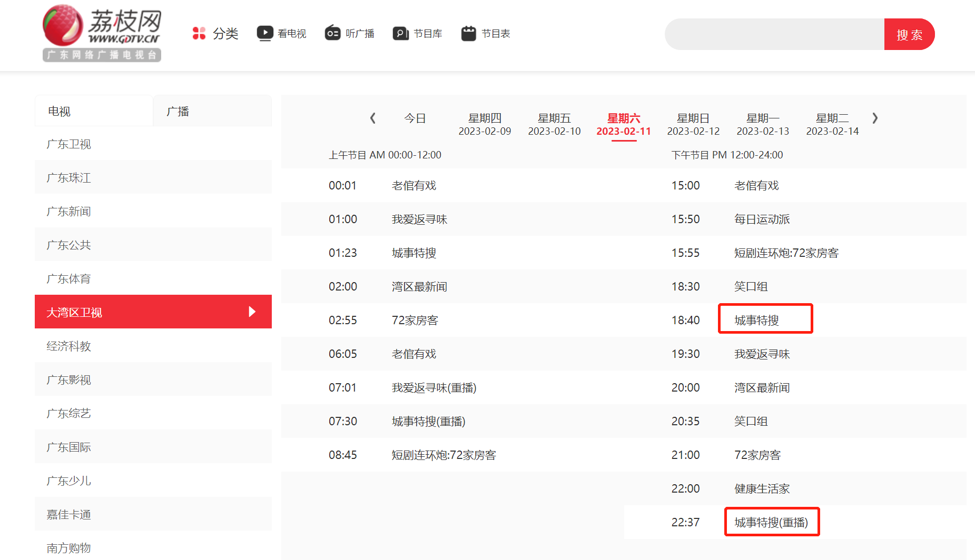Choose 广东卫视 channel in the sidebar
This screenshot has width=975, height=560.
tap(69, 144)
